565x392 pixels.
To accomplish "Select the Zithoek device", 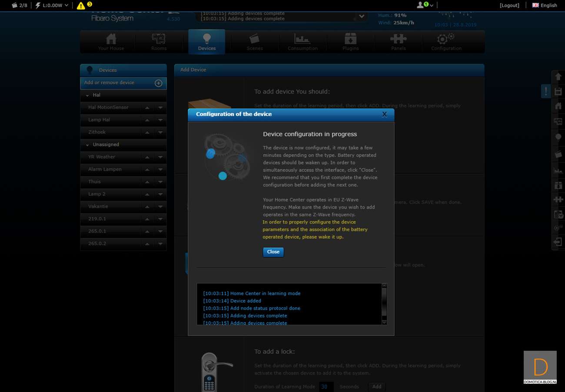I will 97,132.
